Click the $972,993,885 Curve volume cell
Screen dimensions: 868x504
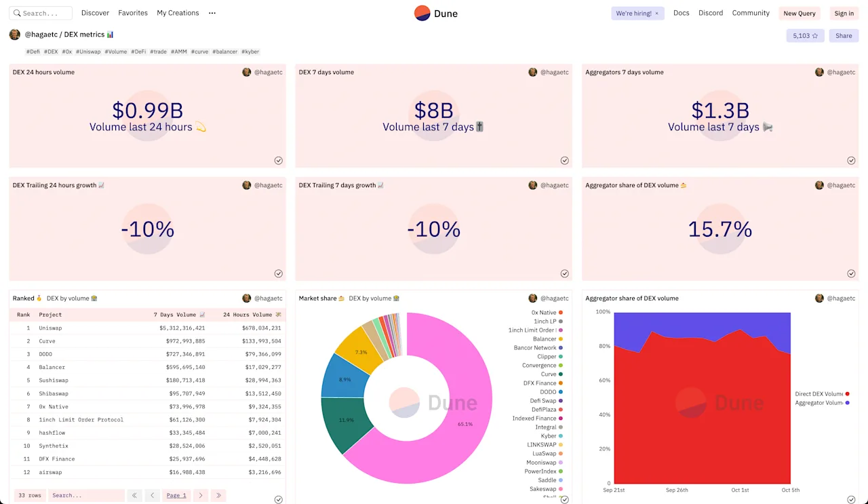tap(185, 341)
